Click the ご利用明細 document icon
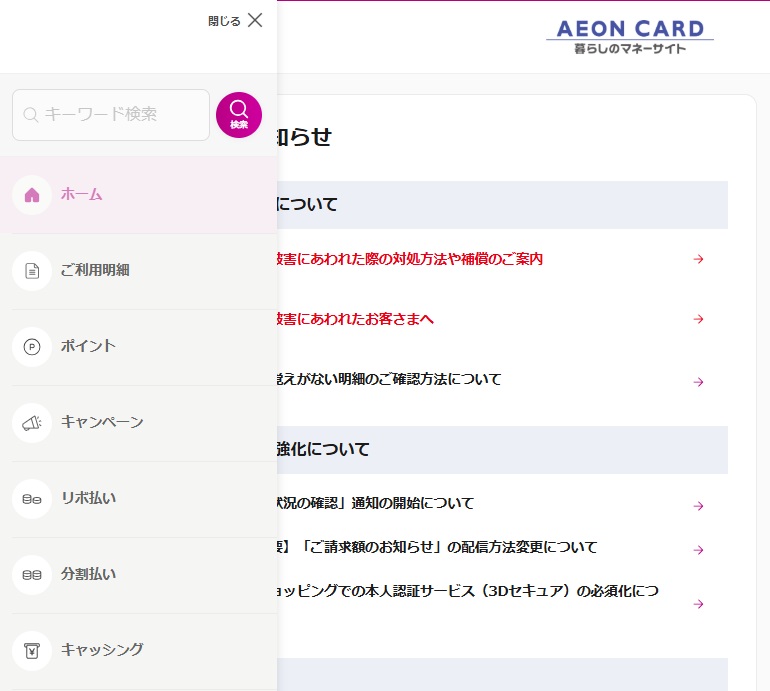Viewport: 770px width, 691px height. [x=32, y=271]
